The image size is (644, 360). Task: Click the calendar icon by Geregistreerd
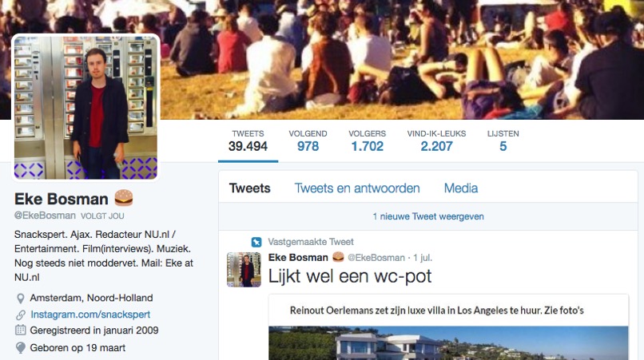click(x=20, y=330)
